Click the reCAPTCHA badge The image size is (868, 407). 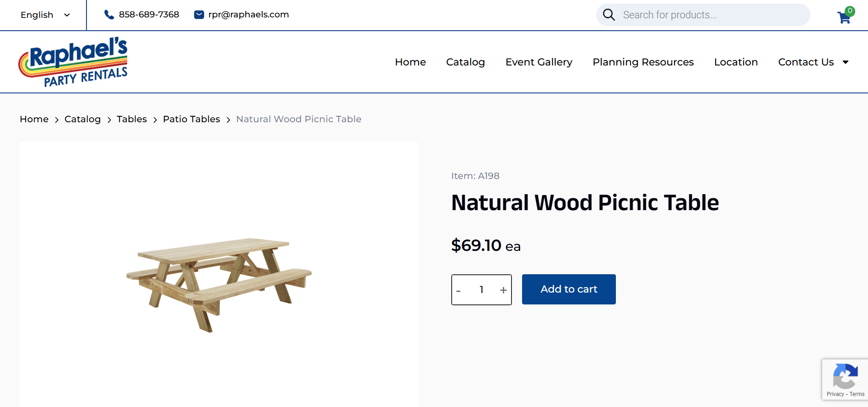(845, 379)
